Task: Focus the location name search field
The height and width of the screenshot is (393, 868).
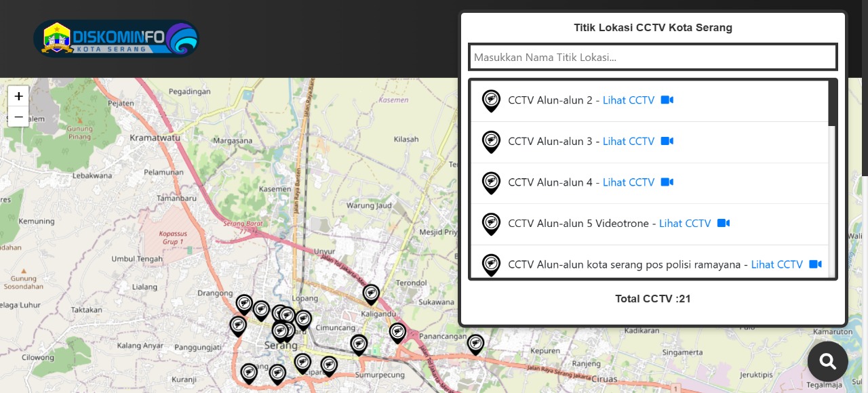Action: pyautogui.click(x=652, y=57)
